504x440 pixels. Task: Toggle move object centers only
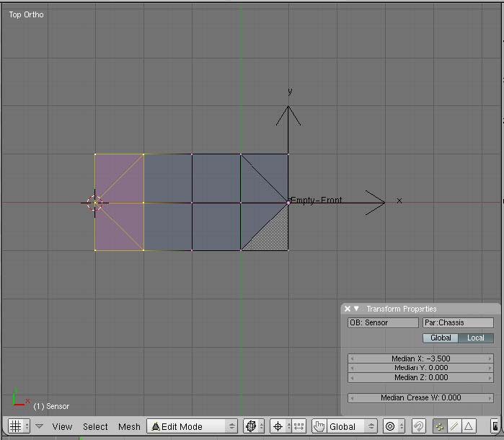coord(299,426)
